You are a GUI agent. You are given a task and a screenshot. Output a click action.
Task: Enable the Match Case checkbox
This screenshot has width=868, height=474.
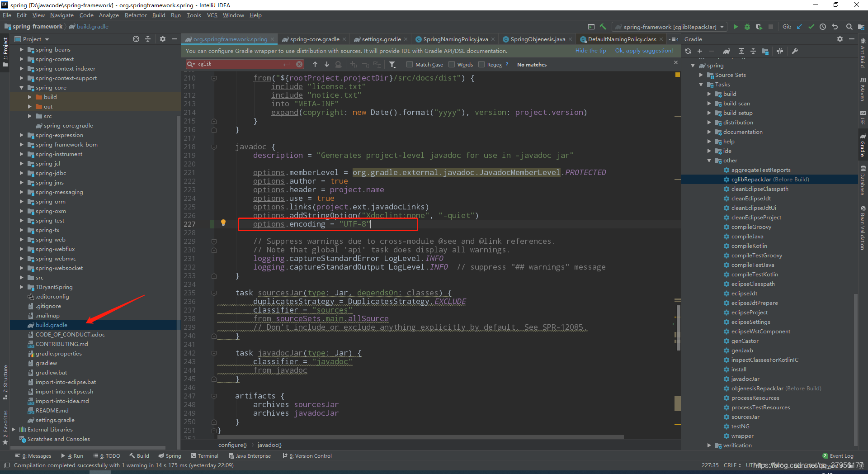pyautogui.click(x=410, y=64)
